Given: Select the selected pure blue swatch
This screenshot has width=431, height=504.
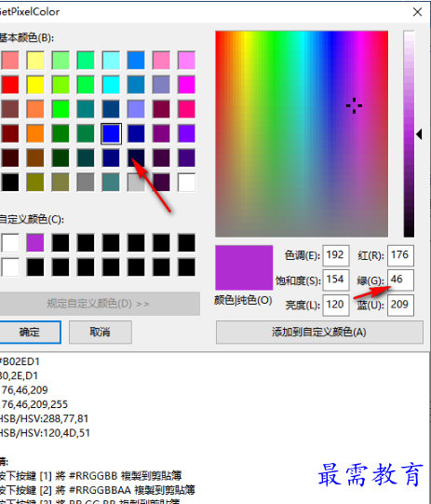Looking at the screenshot, I should [111, 133].
